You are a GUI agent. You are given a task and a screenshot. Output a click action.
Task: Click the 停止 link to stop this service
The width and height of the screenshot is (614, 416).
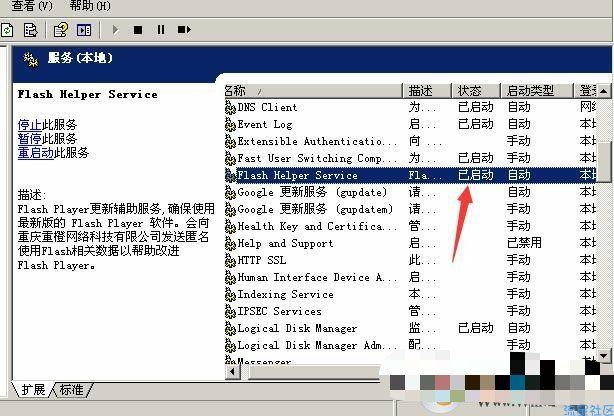[x=30, y=125]
